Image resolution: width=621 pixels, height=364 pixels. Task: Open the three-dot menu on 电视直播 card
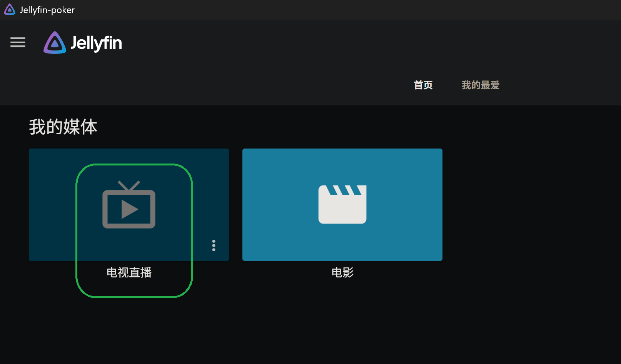[214, 245]
